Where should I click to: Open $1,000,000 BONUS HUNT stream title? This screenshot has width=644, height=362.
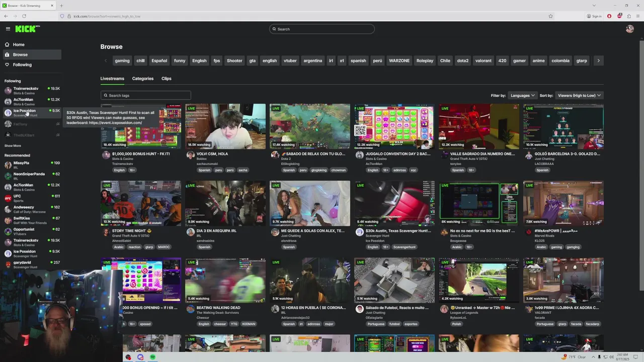141,154
